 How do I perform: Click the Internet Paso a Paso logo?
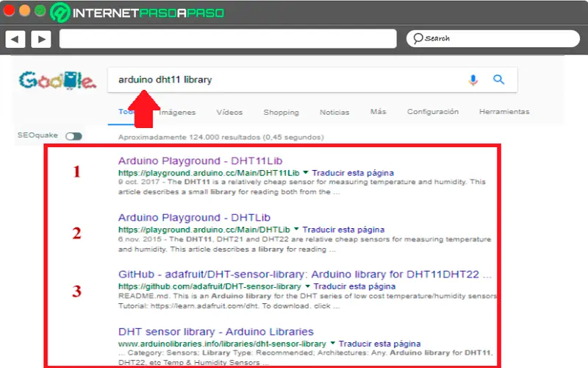click(x=137, y=13)
